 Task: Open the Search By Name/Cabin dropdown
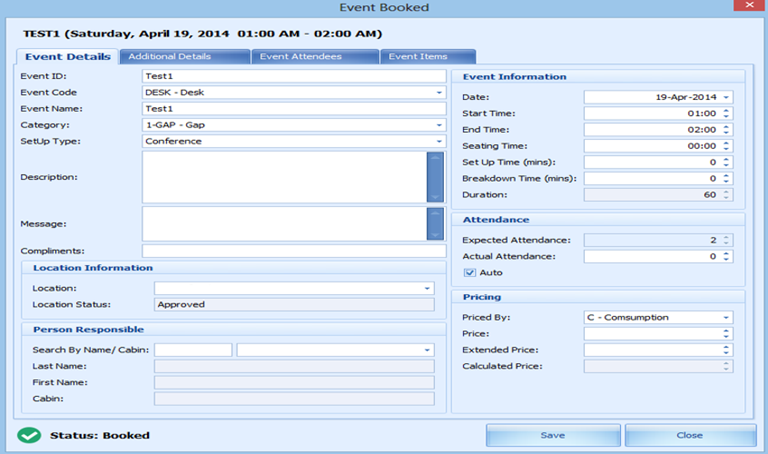tap(427, 350)
